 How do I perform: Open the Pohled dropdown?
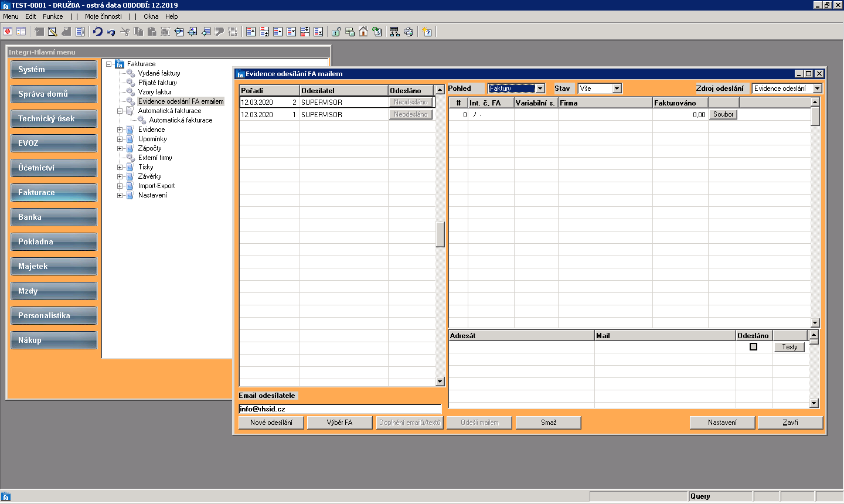[540, 88]
